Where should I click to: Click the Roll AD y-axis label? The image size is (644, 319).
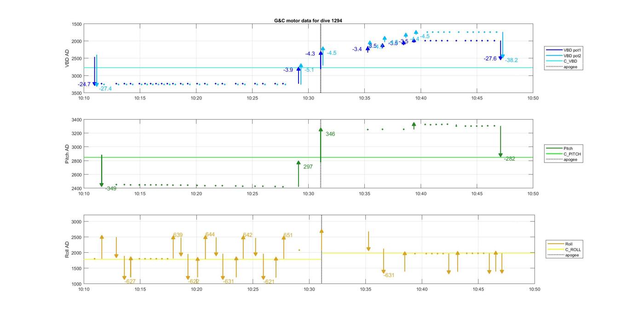pyautogui.click(x=67, y=249)
